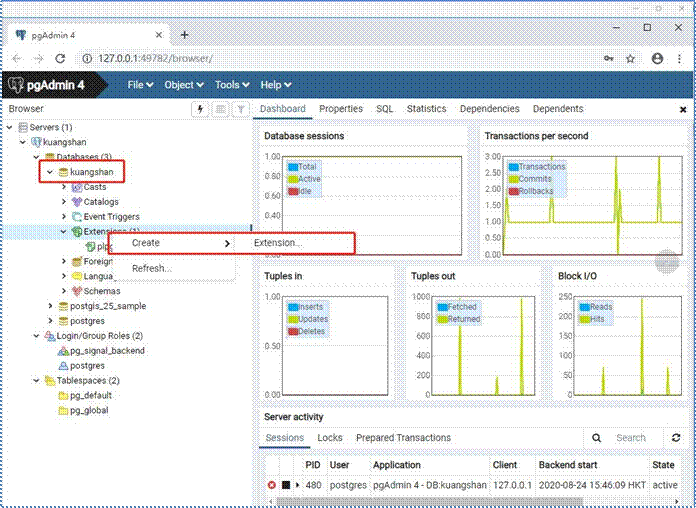Viewport: 696px width, 508px height.
Task: Open the Help menu
Action: (275, 85)
